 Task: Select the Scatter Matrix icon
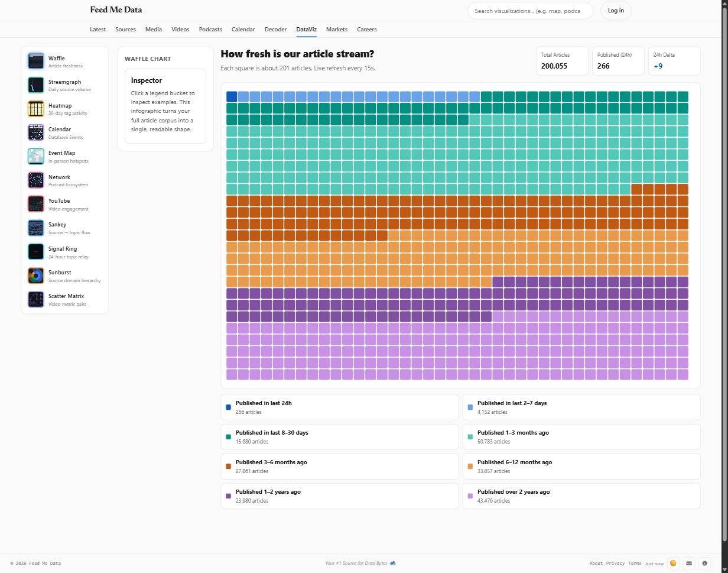coord(35,299)
